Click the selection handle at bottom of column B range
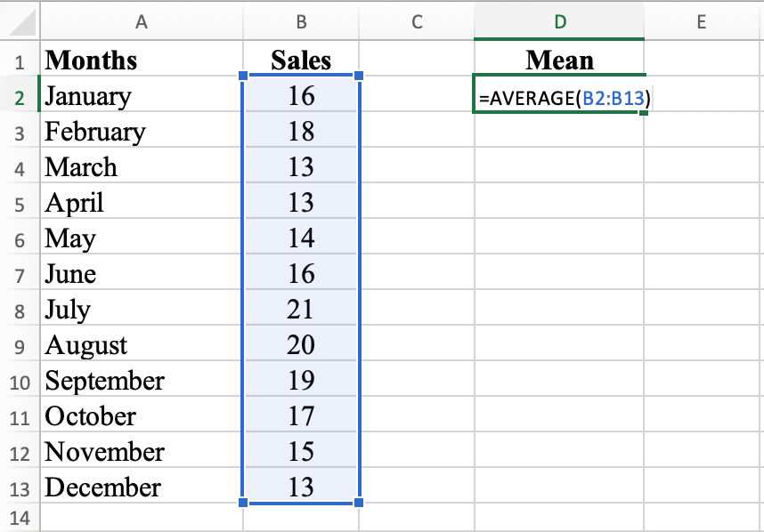The width and height of the screenshot is (764, 532). (x=301, y=505)
